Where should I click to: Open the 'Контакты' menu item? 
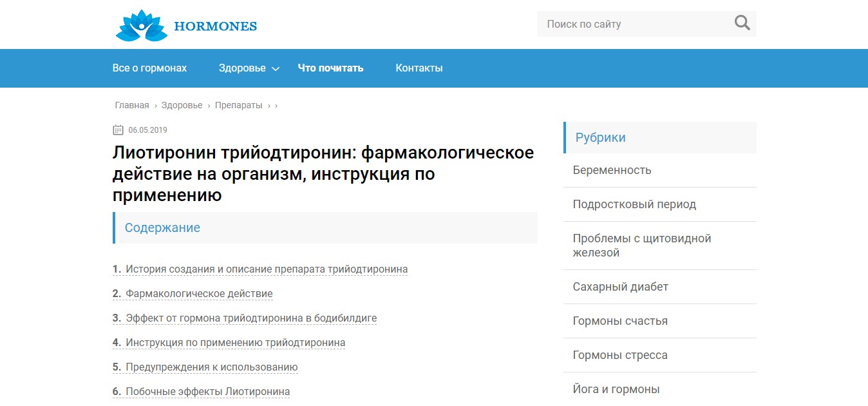point(419,68)
